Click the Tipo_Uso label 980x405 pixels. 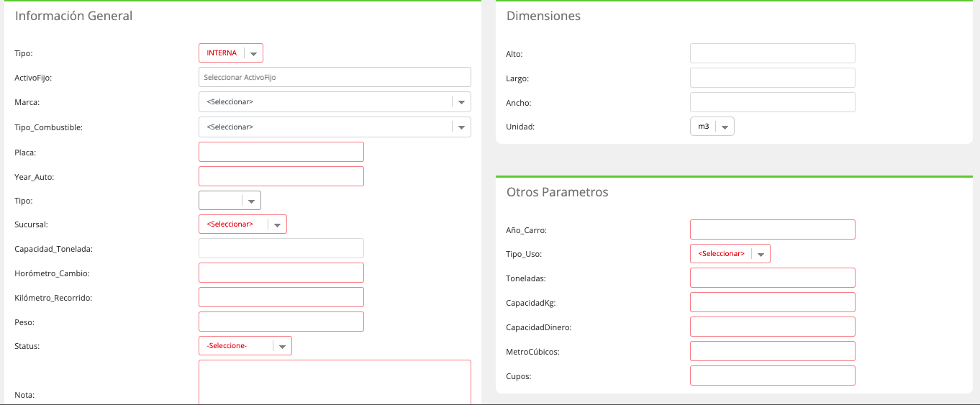coord(525,254)
